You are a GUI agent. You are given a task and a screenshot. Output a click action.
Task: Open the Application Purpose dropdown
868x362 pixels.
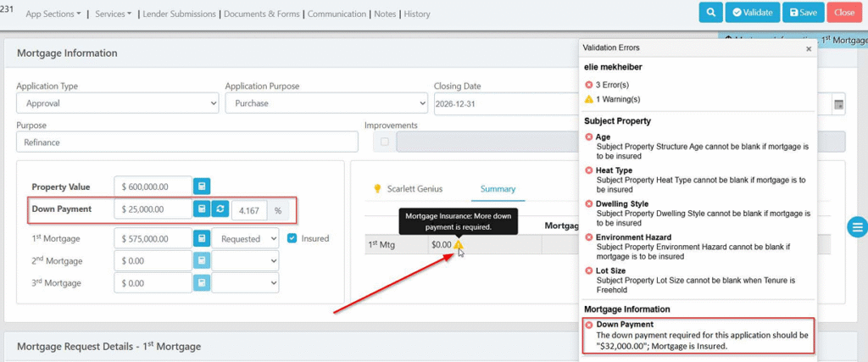[x=326, y=103]
